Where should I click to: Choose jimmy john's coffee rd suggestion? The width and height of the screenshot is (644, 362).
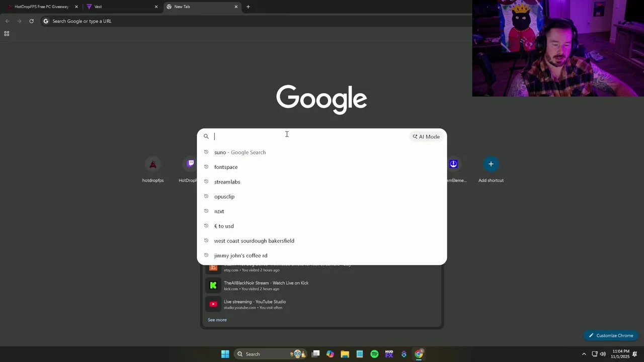322,255
